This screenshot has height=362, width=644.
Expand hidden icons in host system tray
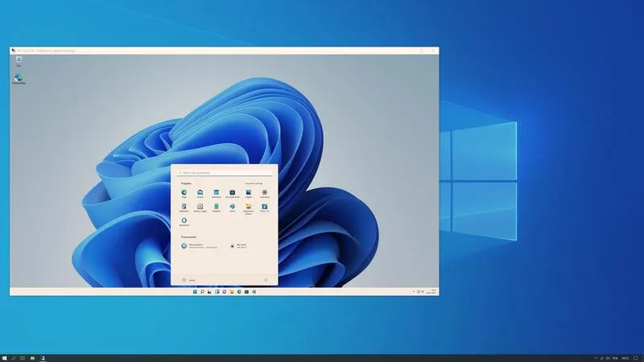pyautogui.click(x=596, y=358)
